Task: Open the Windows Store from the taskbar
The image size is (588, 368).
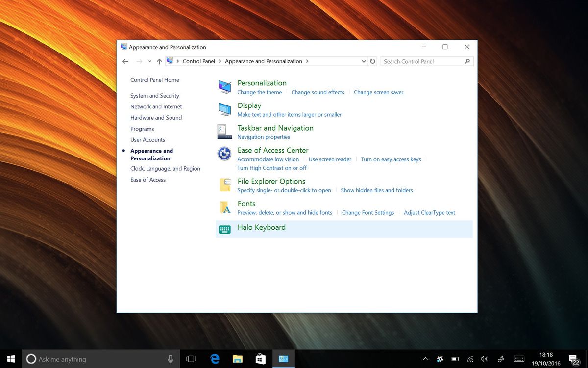Action: click(x=260, y=359)
